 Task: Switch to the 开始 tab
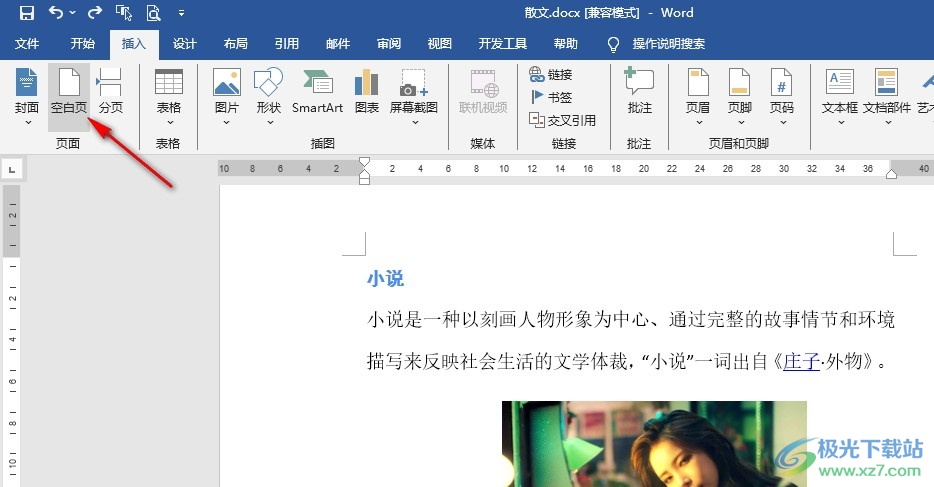pyautogui.click(x=82, y=43)
